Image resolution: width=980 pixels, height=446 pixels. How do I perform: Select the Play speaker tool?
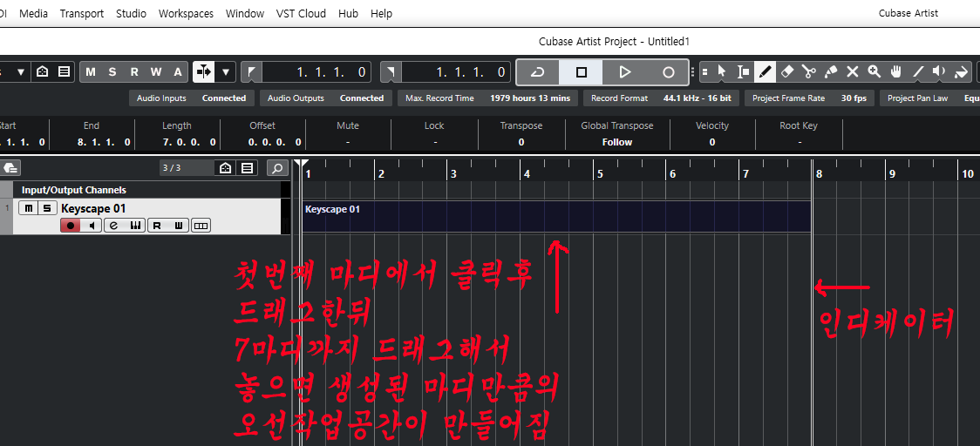click(939, 71)
